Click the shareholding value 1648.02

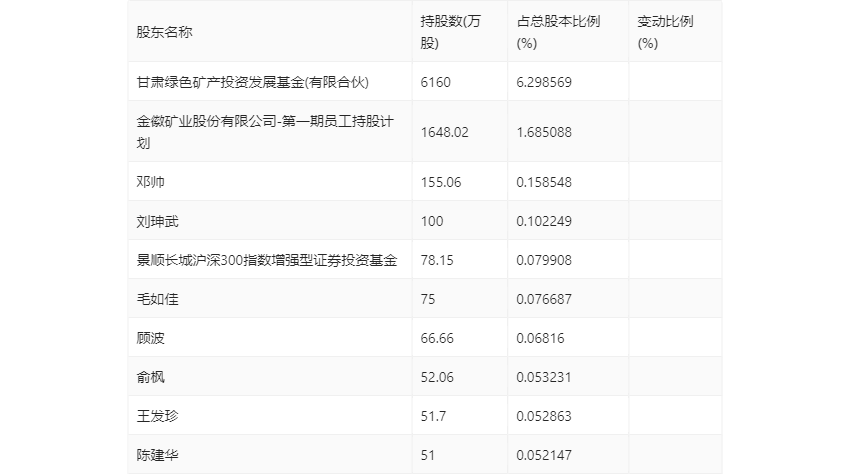tap(444, 132)
